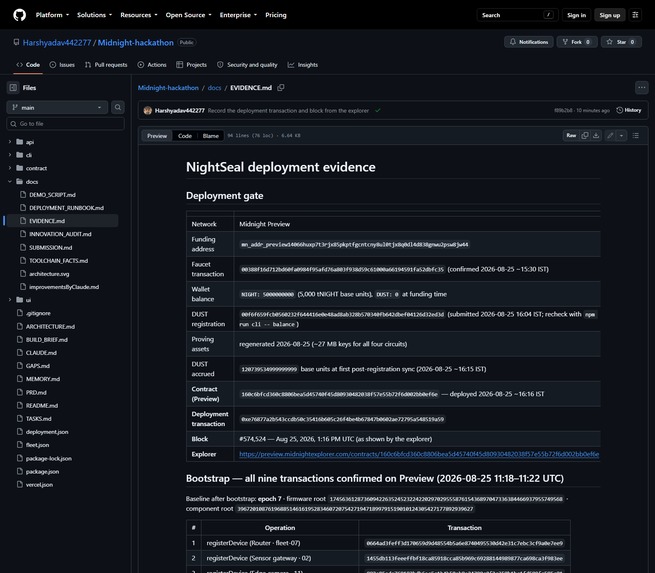Expand the Solutions menu
Screen dimensions: 655x573
click(94, 15)
